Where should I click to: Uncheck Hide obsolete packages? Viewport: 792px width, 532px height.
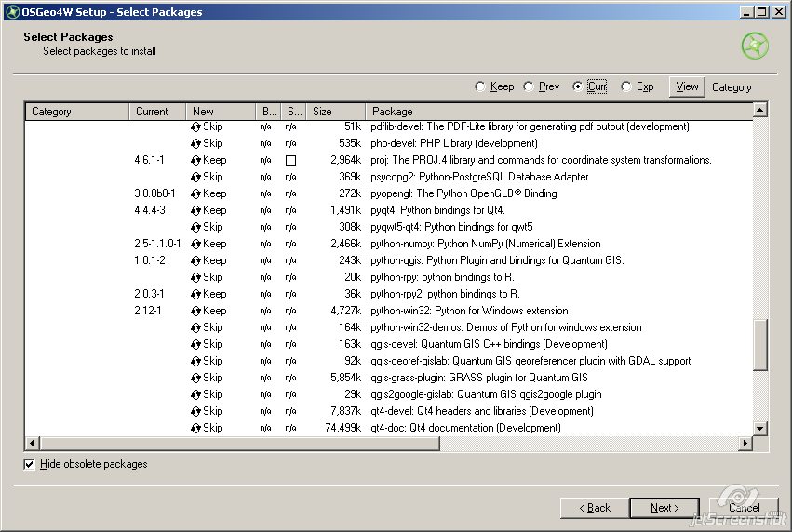click(29, 464)
